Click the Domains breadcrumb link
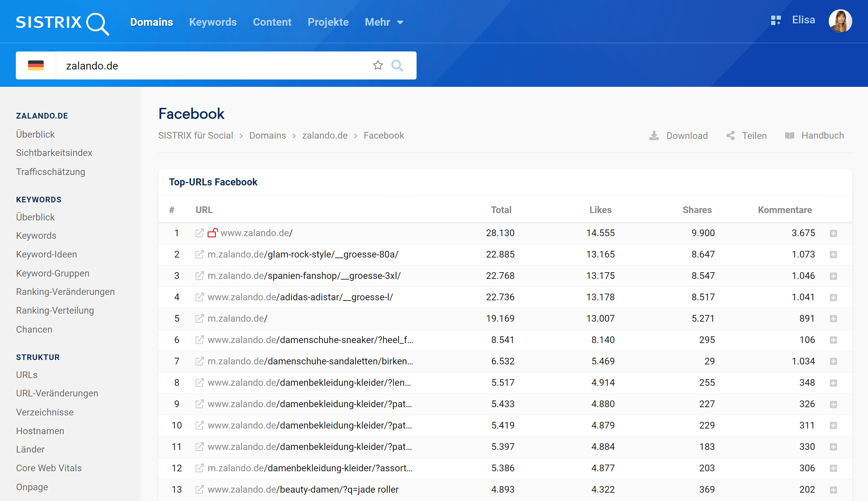868x501 pixels. pyautogui.click(x=267, y=136)
